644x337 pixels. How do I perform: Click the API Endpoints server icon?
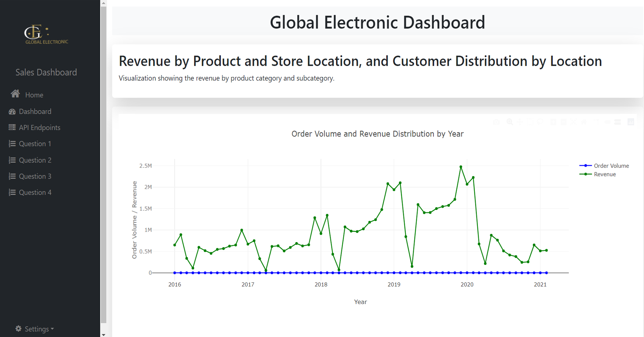pyautogui.click(x=12, y=128)
